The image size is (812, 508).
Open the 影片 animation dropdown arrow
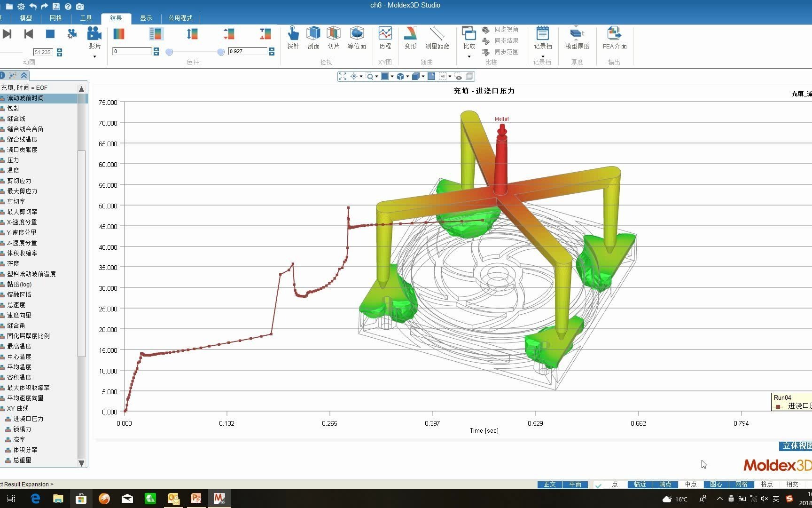tap(94, 56)
